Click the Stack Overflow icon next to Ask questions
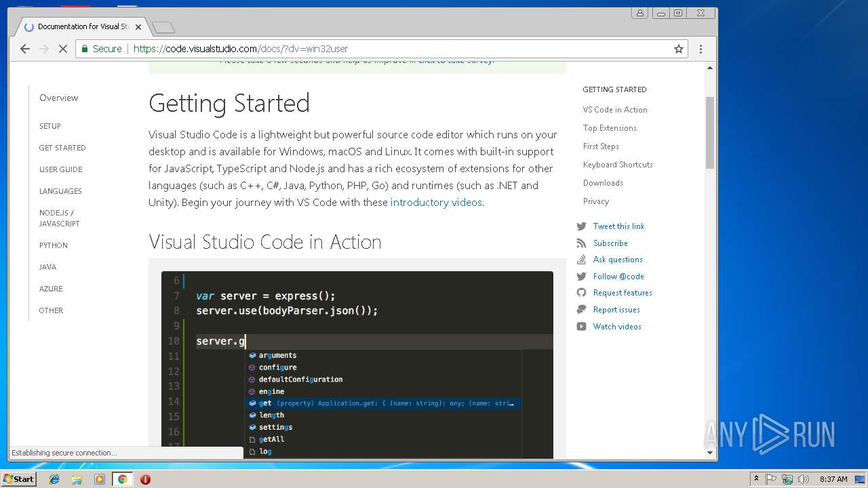868x488 pixels. [x=581, y=260]
